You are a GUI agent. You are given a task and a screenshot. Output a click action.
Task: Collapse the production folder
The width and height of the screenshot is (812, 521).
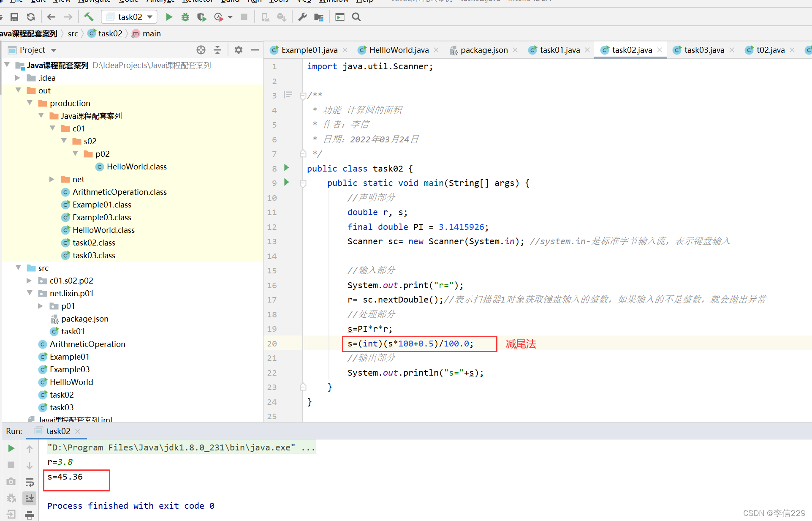click(x=30, y=103)
